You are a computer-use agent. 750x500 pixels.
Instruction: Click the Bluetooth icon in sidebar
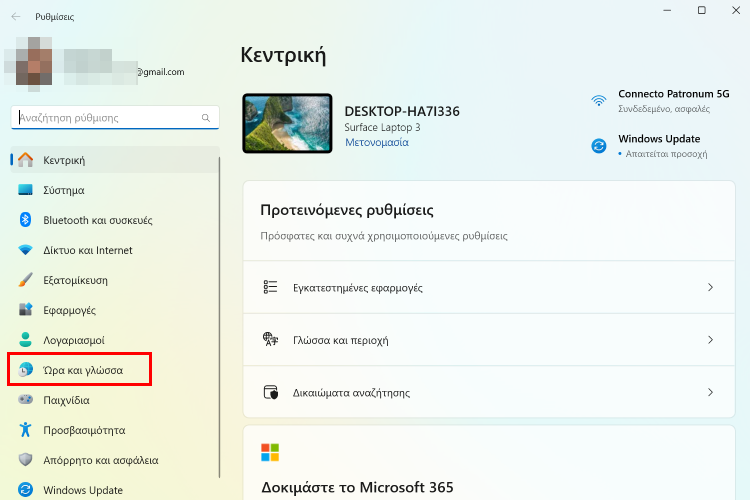click(x=25, y=220)
